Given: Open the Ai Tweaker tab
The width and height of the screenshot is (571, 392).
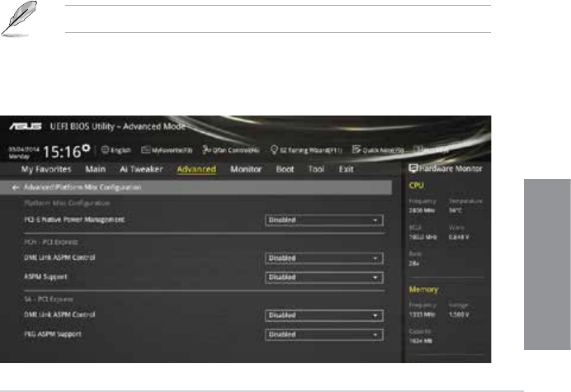Looking at the screenshot, I should coord(141,169).
